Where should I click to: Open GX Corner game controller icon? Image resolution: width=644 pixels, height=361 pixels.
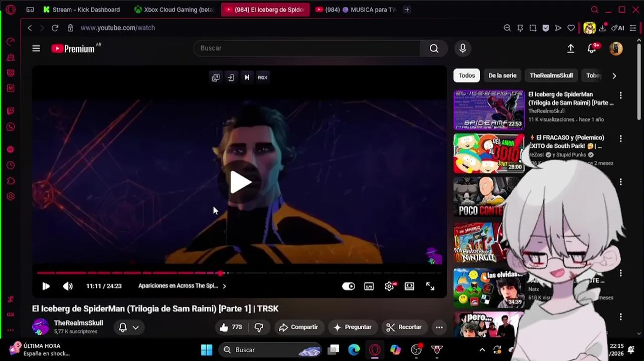[30, 10]
